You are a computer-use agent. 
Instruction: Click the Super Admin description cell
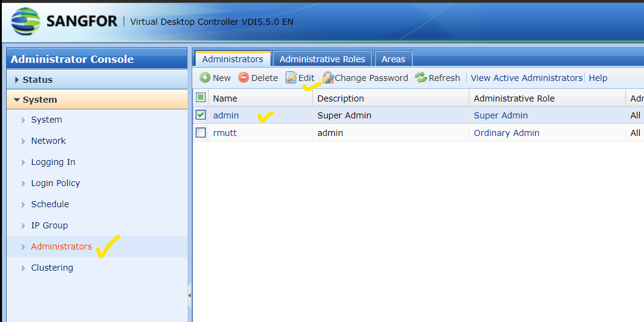click(344, 115)
